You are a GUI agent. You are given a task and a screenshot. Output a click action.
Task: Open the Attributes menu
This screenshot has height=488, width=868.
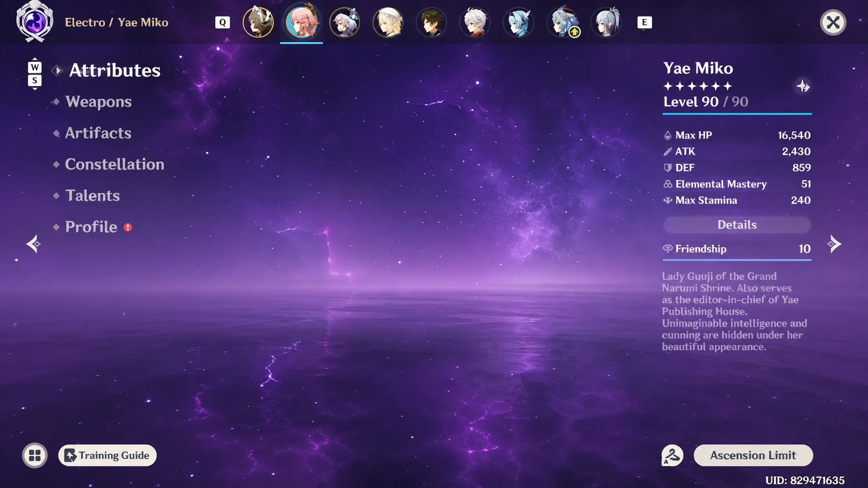coord(115,70)
